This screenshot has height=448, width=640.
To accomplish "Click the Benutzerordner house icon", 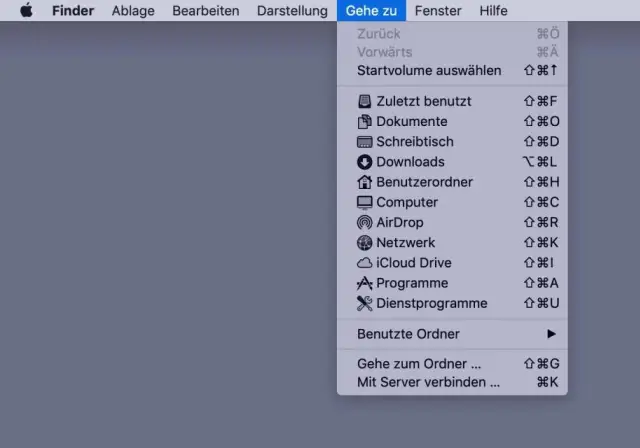I will pos(365,182).
